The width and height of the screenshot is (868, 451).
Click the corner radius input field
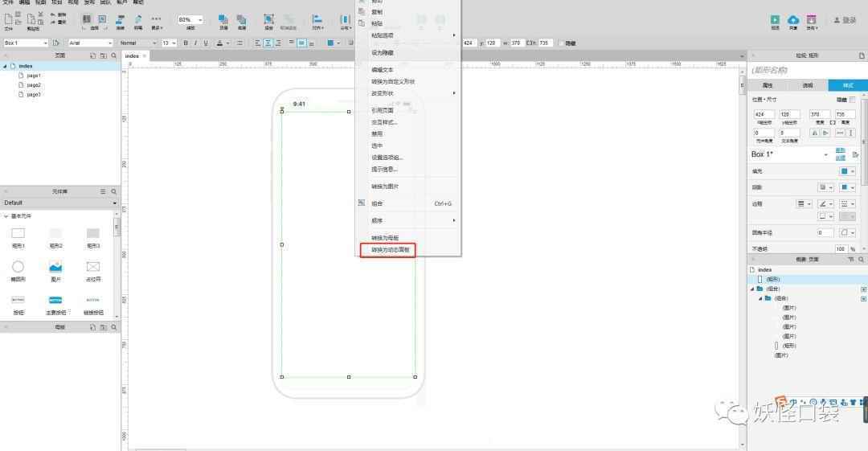pyautogui.click(x=825, y=232)
